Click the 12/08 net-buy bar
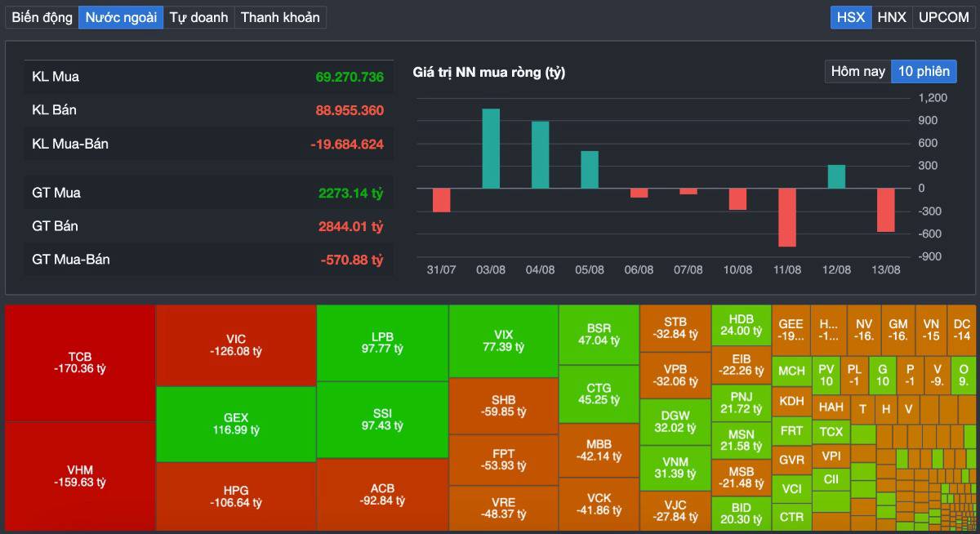 pyautogui.click(x=836, y=176)
